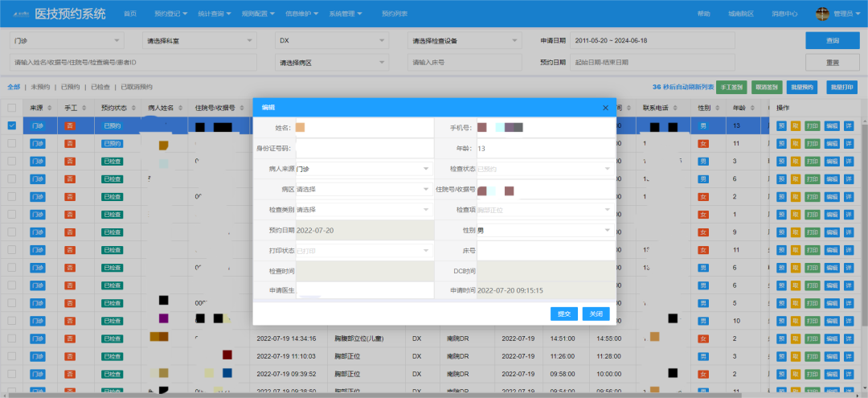Check the row checkbox for age 1 patient

(11, 214)
